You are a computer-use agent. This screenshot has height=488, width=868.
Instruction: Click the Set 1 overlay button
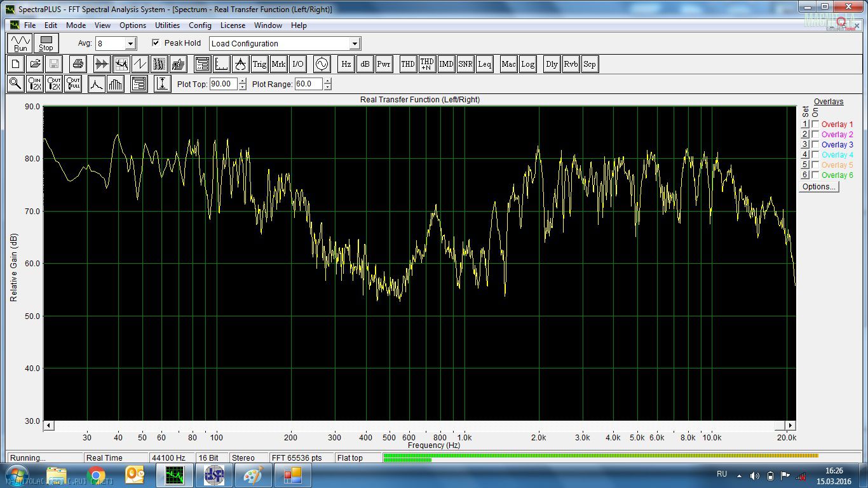pyautogui.click(x=805, y=125)
